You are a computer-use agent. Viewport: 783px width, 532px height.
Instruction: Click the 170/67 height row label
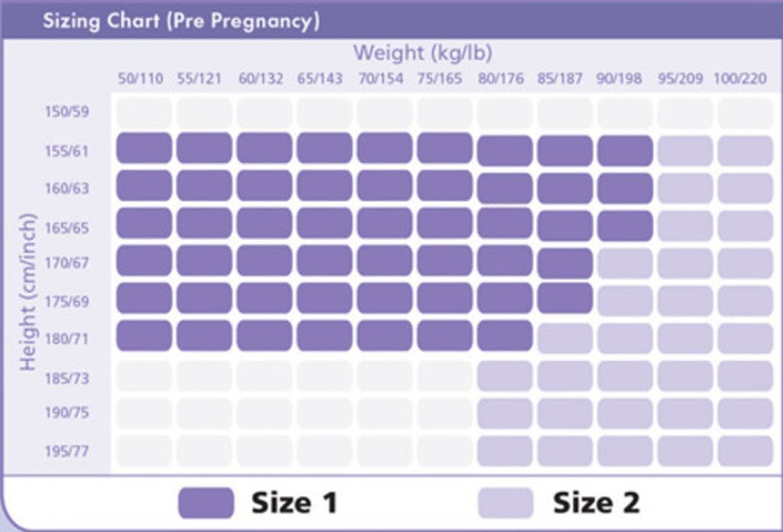pyautogui.click(x=66, y=263)
